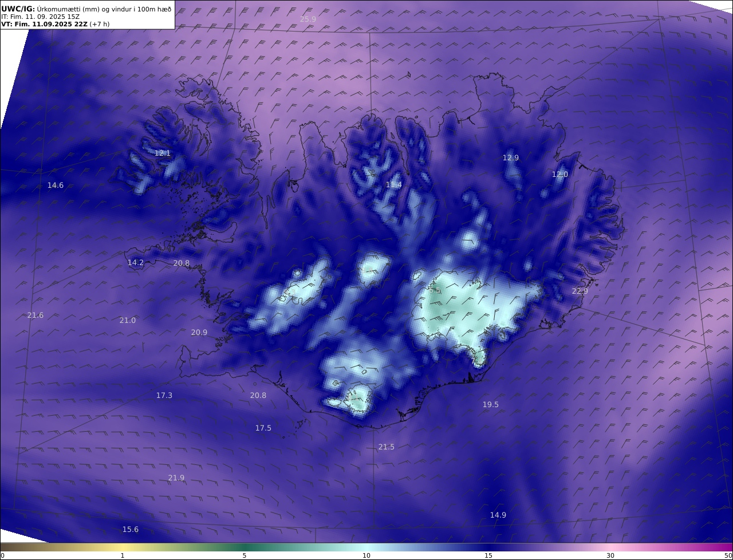This screenshot has width=733, height=560.
Task: Click the 21.5 value label
Action: pyautogui.click(x=387, y=447)
